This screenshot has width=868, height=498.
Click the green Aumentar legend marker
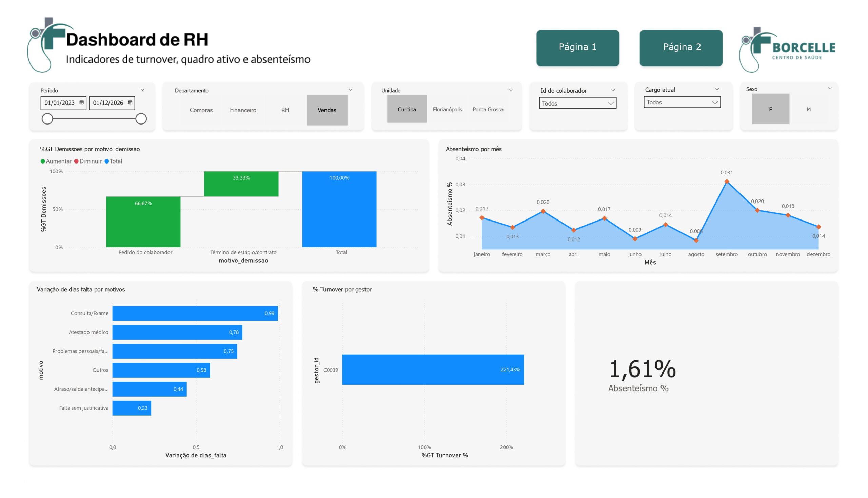coord(43,161)
